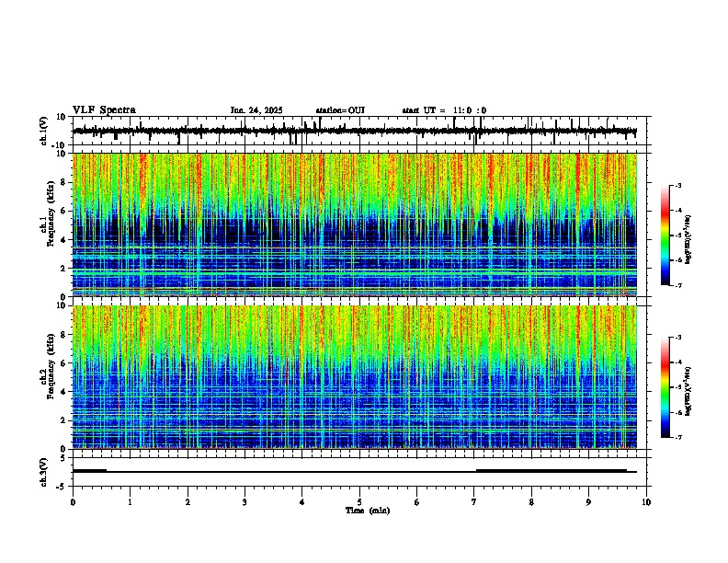Click the ch.1 color bar PSD label
The image size is (728, 563).
click(x=688, y=240)
